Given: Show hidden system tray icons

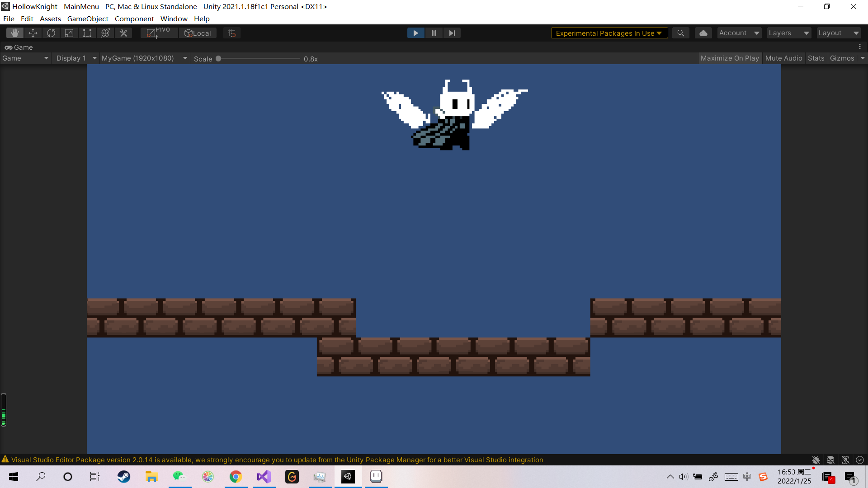Looking at the screenshot, I should point(670,477).
